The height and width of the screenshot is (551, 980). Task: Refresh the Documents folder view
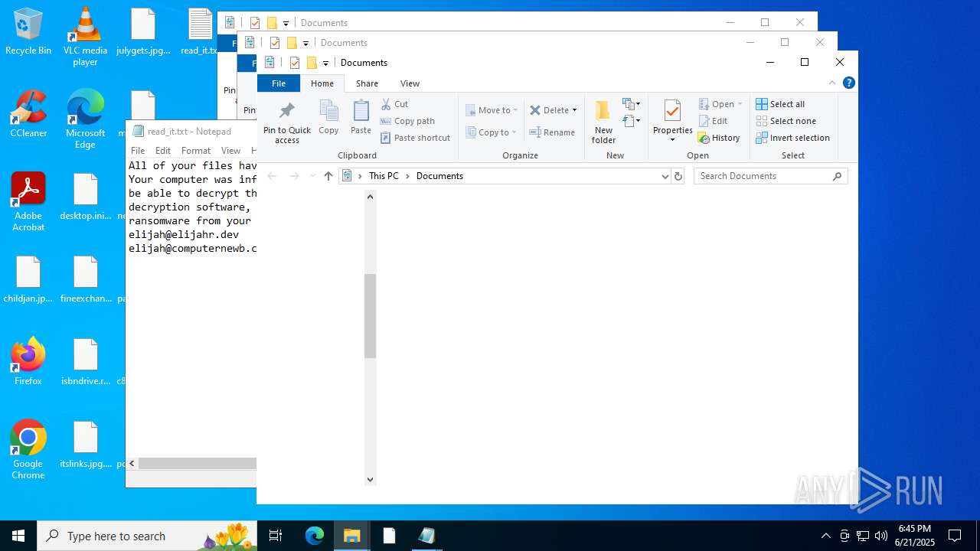point(678,176)
